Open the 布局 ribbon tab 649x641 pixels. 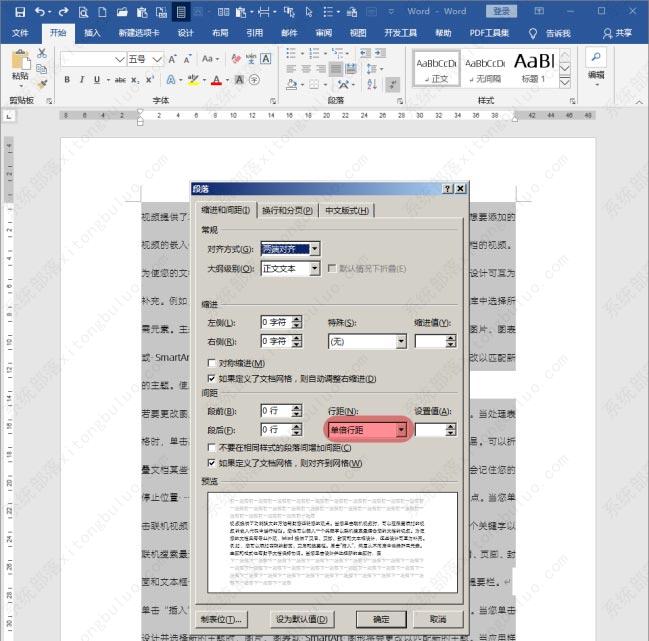coord(219,33)
